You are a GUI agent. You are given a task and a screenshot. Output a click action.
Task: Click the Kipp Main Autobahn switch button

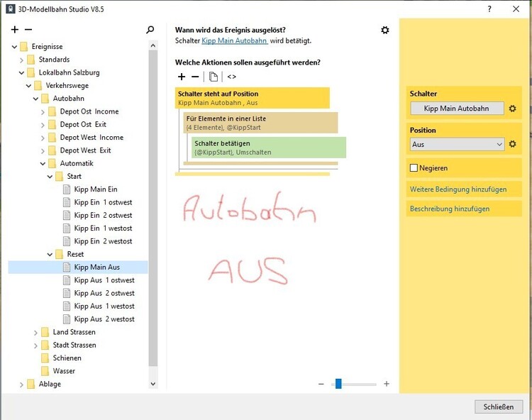coord(457,109)
